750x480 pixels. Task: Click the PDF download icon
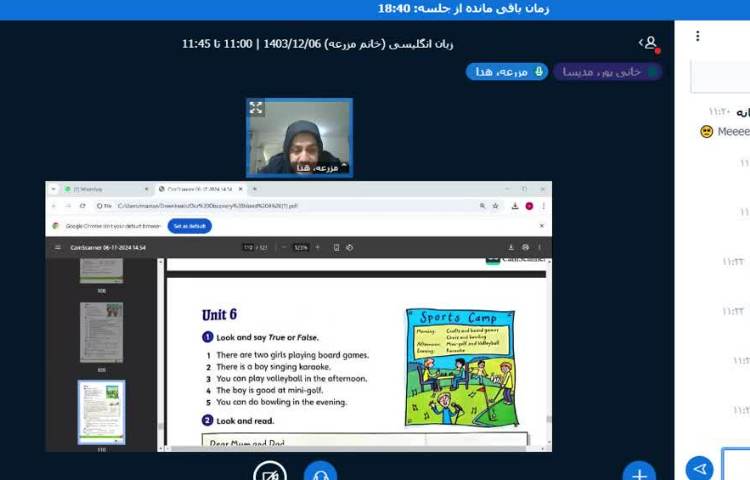[511, 247]
